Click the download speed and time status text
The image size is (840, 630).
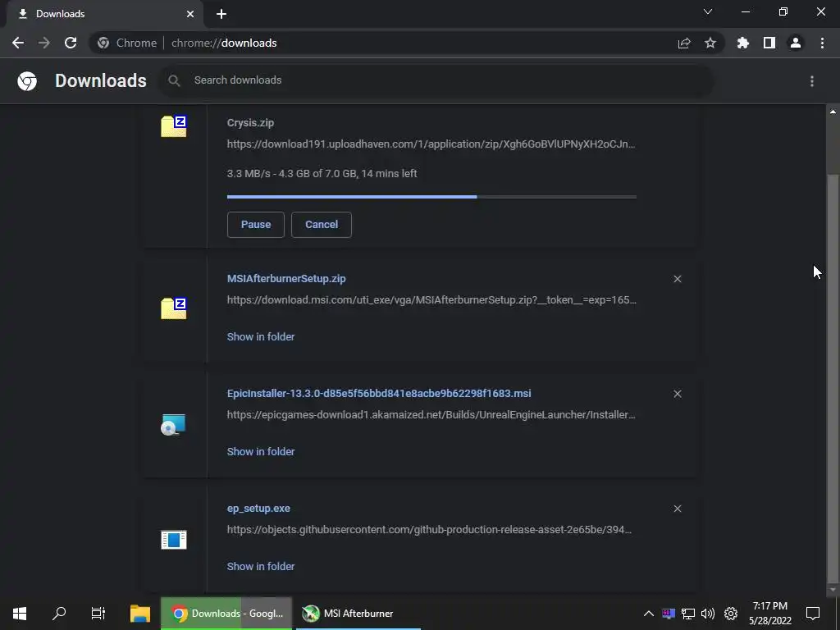point(322,174)
